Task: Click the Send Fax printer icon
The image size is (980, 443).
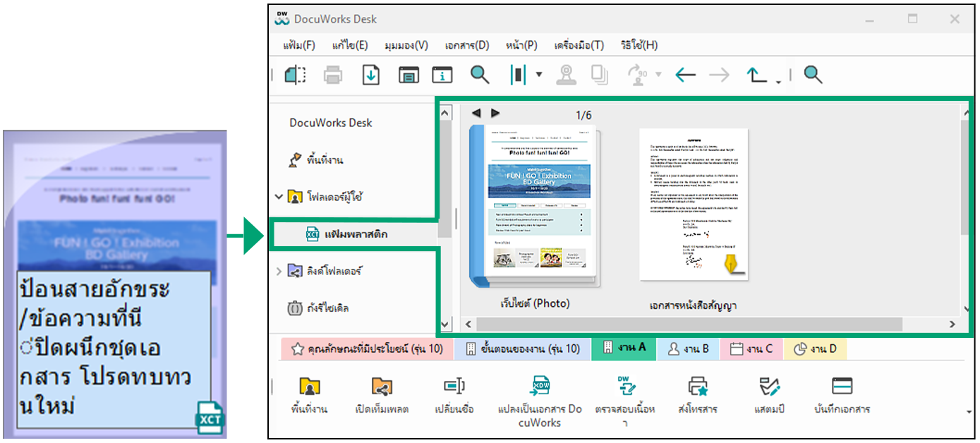Action: point(698,386)
